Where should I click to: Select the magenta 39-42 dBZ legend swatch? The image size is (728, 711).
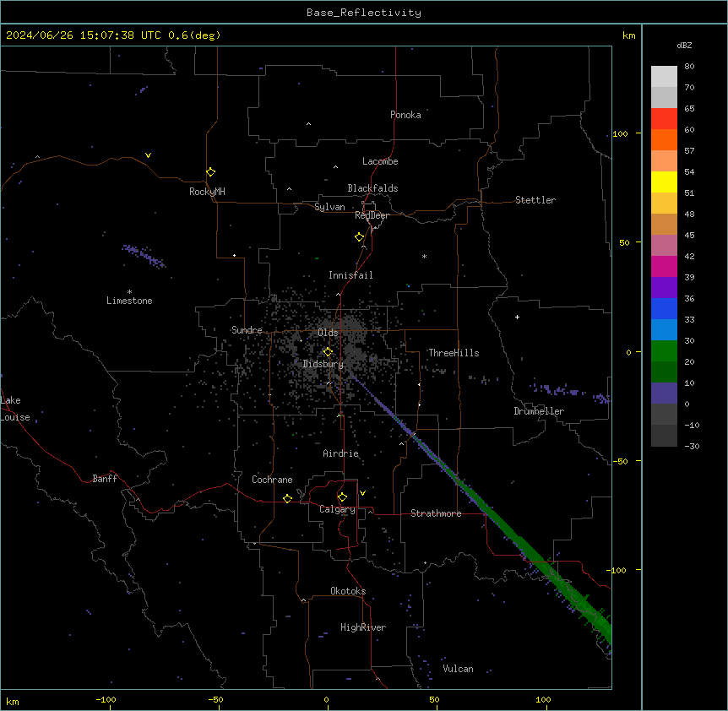click(664, 266)
